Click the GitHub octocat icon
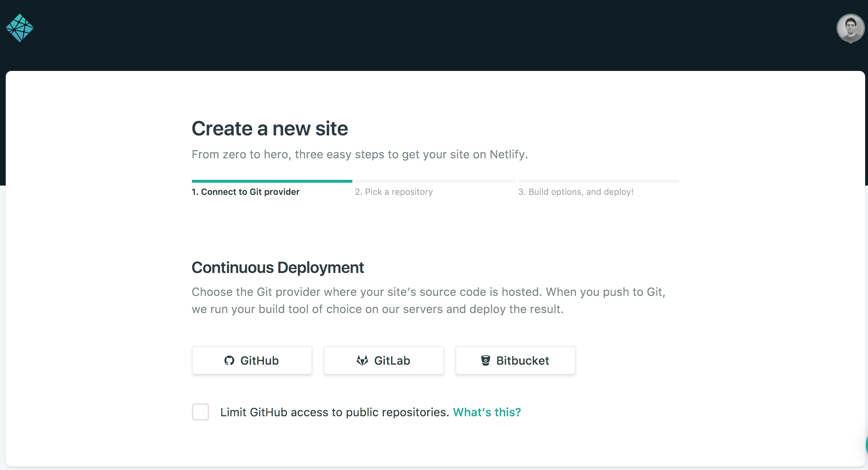 (229, 360)
